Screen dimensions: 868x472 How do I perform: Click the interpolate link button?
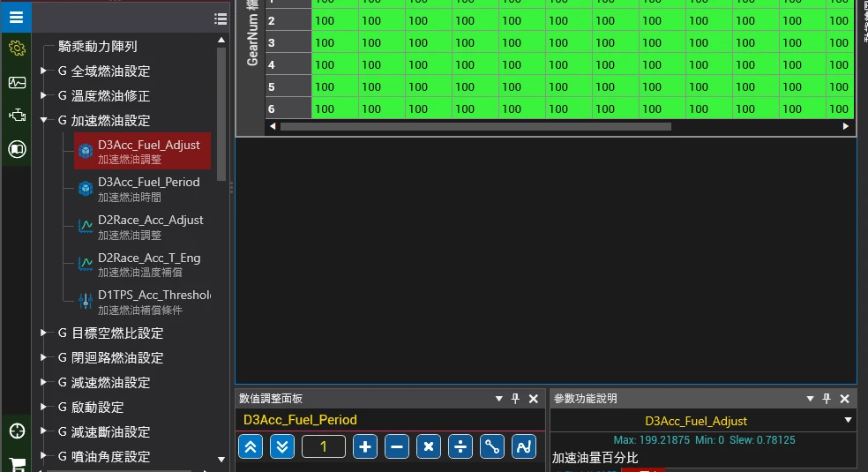pyautogui.click(x=492, y=446)
